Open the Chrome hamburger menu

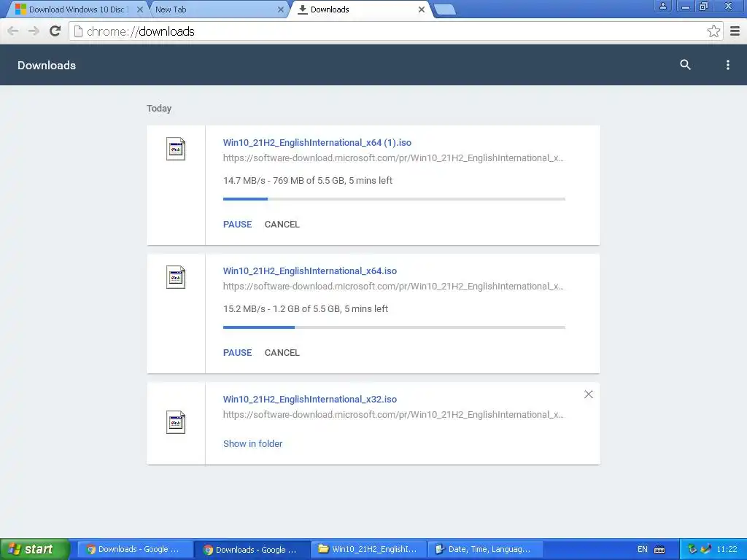point(735,31)
